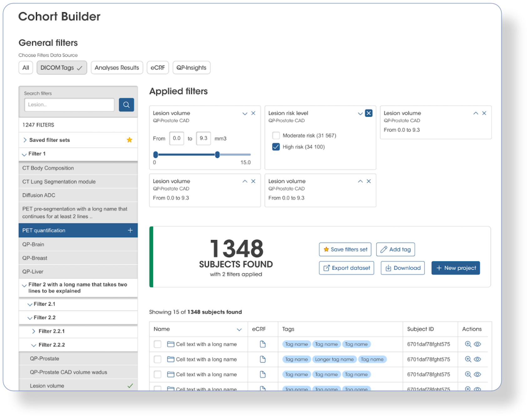
Task: Click the New project button
Action: (456, 268)
